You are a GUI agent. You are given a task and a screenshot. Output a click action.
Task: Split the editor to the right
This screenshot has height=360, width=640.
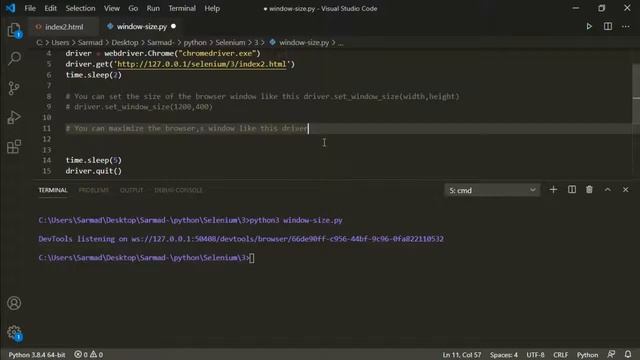(608, 27)
